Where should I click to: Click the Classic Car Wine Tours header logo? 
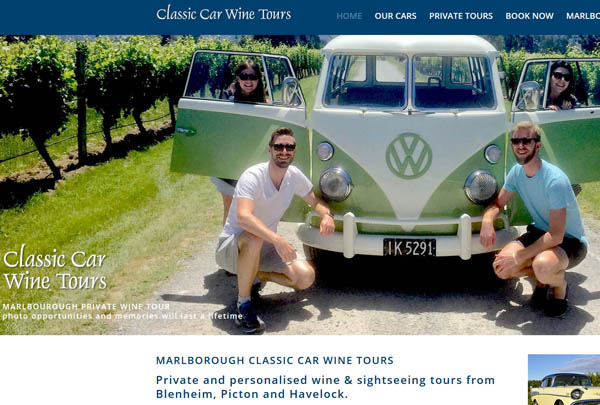click(x=223, y=13)
